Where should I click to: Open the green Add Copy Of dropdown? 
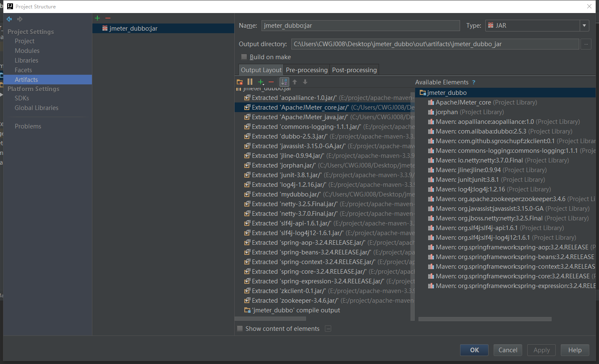click(261, 82)
